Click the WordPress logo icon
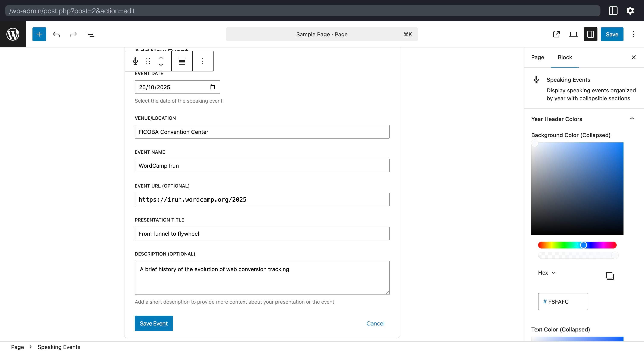Screen dimensions: 644x352 click(x=13, y=34)
